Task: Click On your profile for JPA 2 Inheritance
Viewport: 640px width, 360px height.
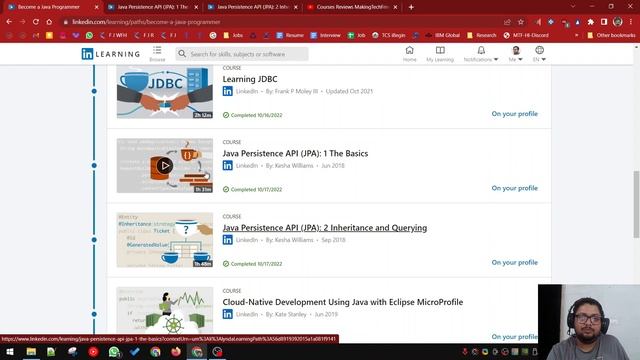Action: pyautogui.click(x=514, y=262)
